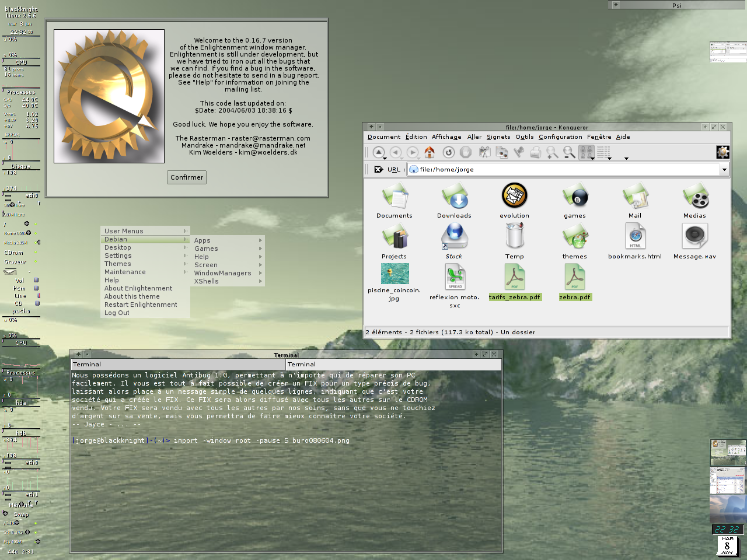
Task: Expand the Maintenance submenu
Action: [145, 272]
